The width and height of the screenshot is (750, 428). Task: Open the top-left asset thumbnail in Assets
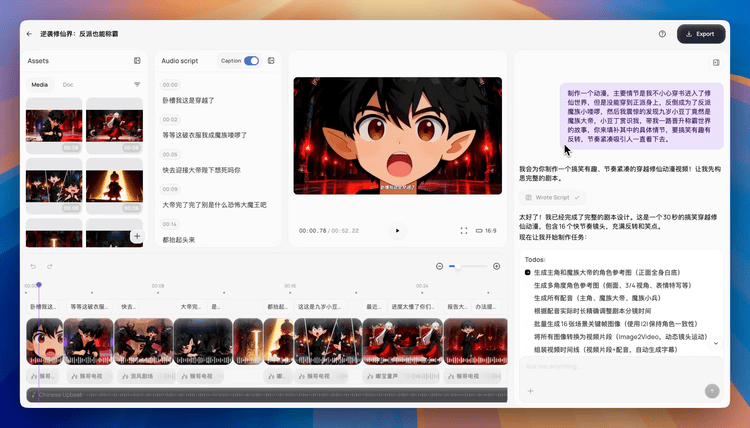point(54,126)
